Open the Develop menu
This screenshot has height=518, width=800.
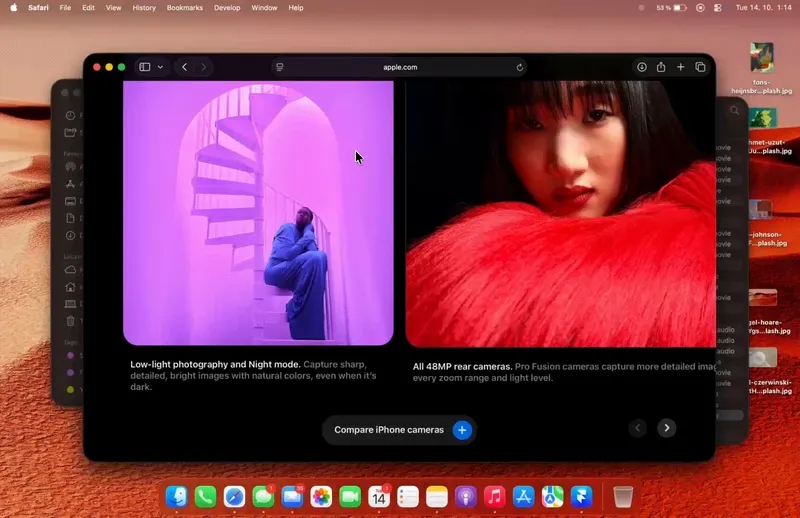pos(227,8)
